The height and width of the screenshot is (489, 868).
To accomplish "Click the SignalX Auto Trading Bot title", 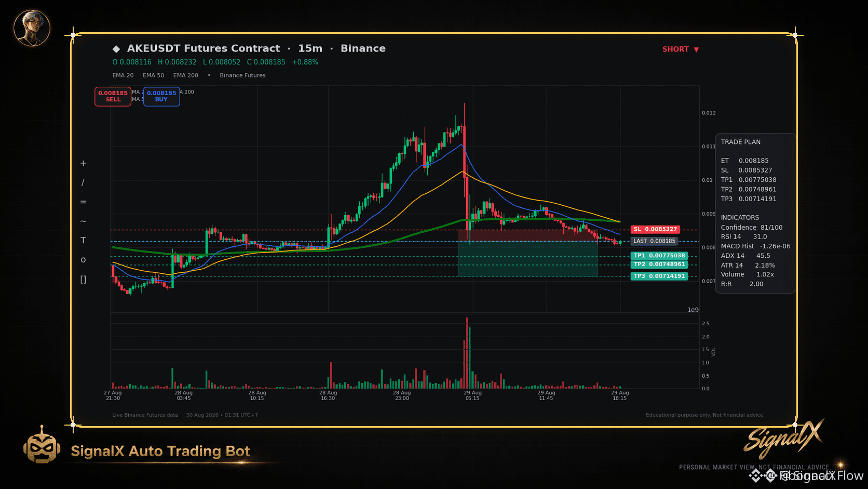I will (160, 451).
